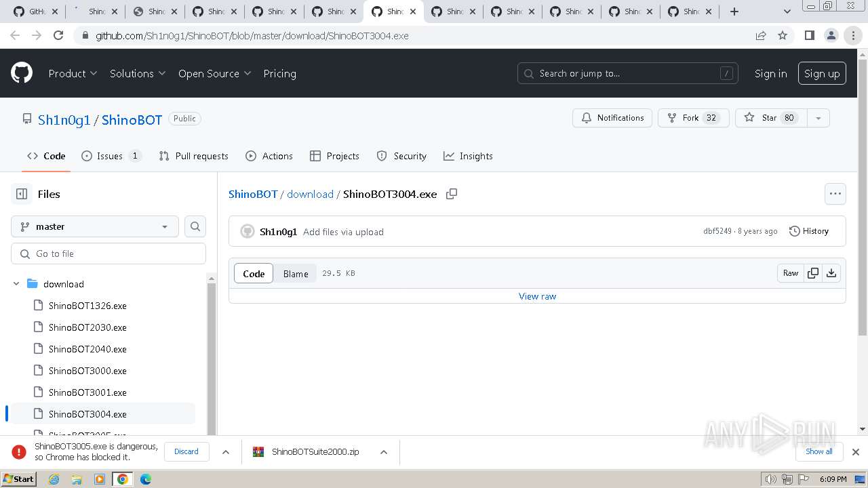Click the GitHub logo icon
This screenshot has height=488, width=868.
click(22, 73)
